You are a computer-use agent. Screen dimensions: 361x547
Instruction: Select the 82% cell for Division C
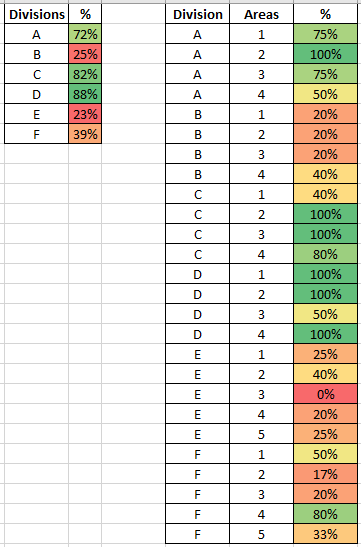click(85, 74)
